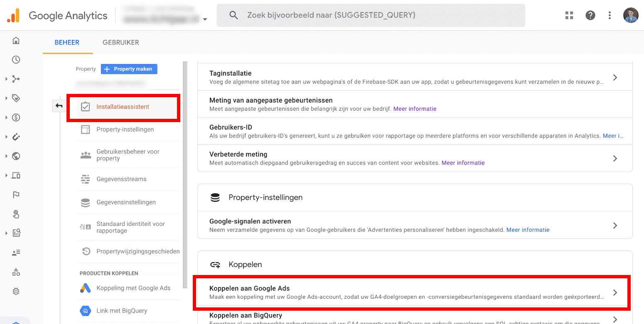
Task: Open the acquisition branching-arrows icon
Action: (16, 79)
